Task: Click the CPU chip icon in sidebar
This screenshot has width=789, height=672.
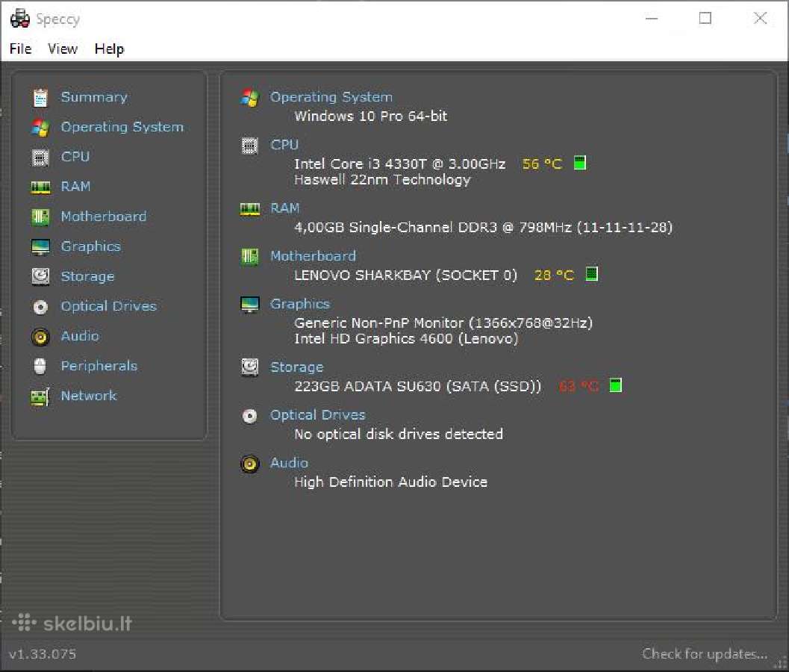Action: [x=40, y=158]
